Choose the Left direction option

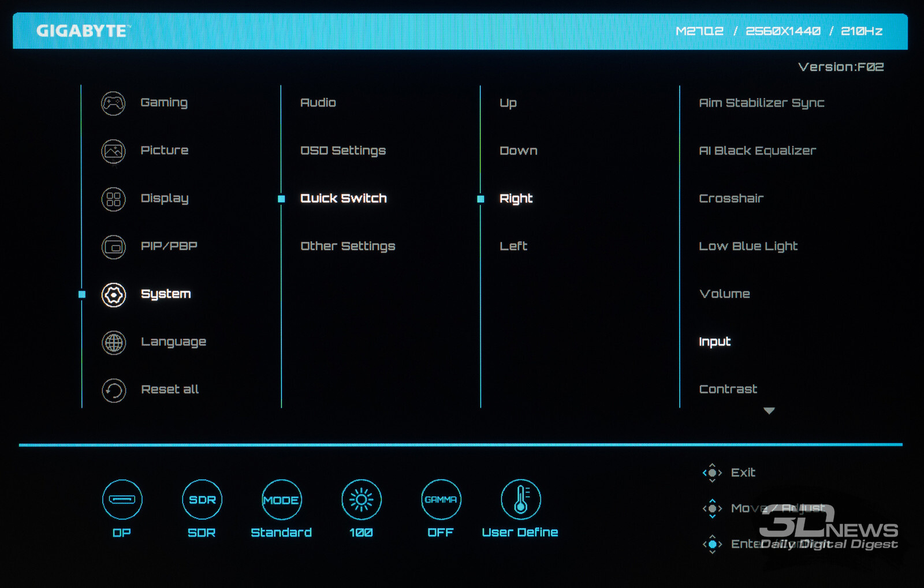click(x=513, y=246)
